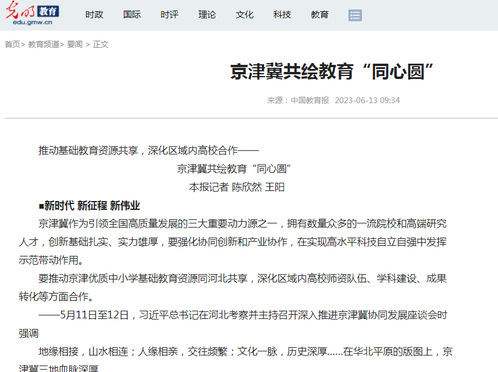Click the article headline 京津冀共绘教育"同心圆"
This screenshot has height=372, width=498.
click(332, 72)
